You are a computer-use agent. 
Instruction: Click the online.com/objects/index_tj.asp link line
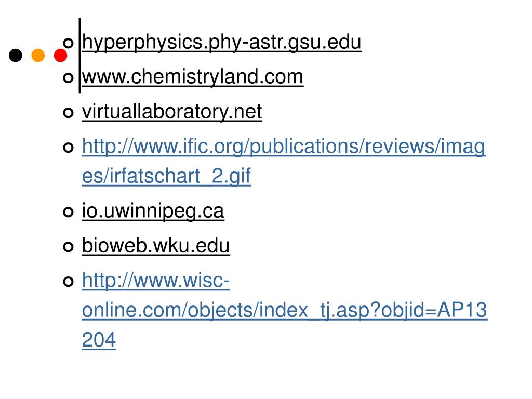click(x=285, y=310)
